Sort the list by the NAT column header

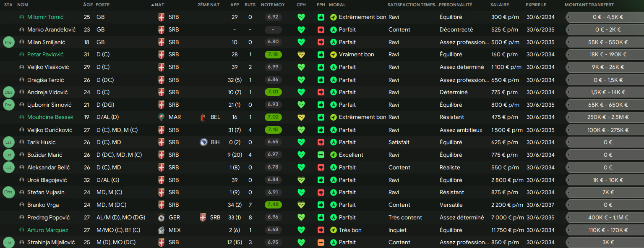159,5
